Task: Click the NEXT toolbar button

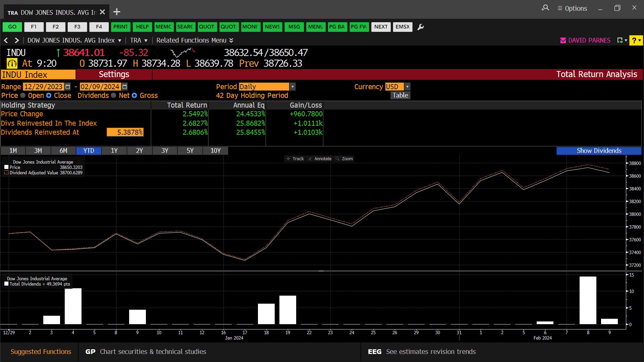Action: point(381,27)
